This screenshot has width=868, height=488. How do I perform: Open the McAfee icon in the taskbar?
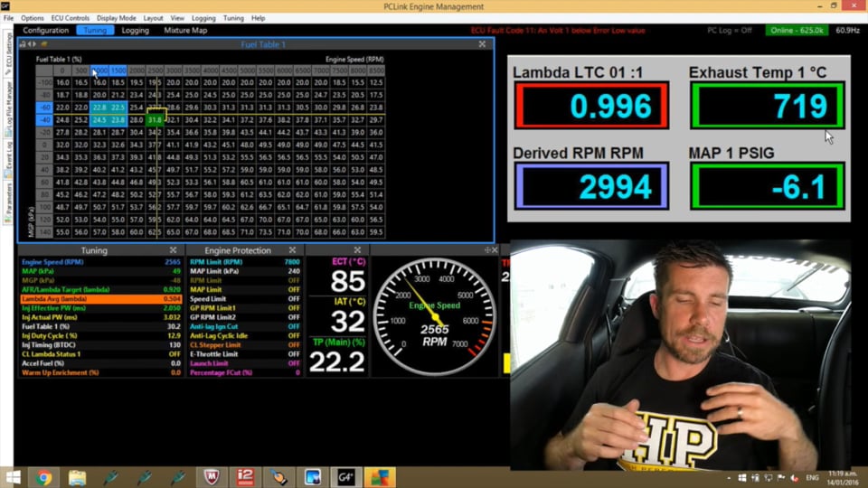click(212, 477)
